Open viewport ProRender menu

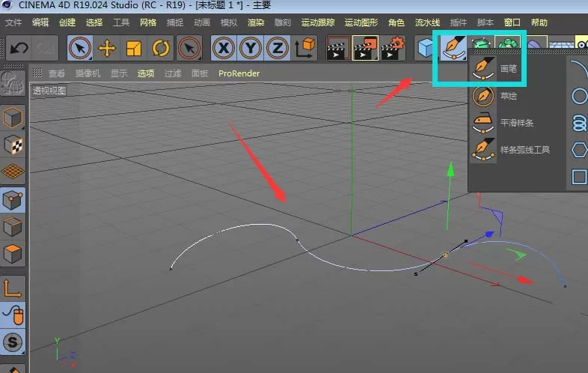(239, 73)
